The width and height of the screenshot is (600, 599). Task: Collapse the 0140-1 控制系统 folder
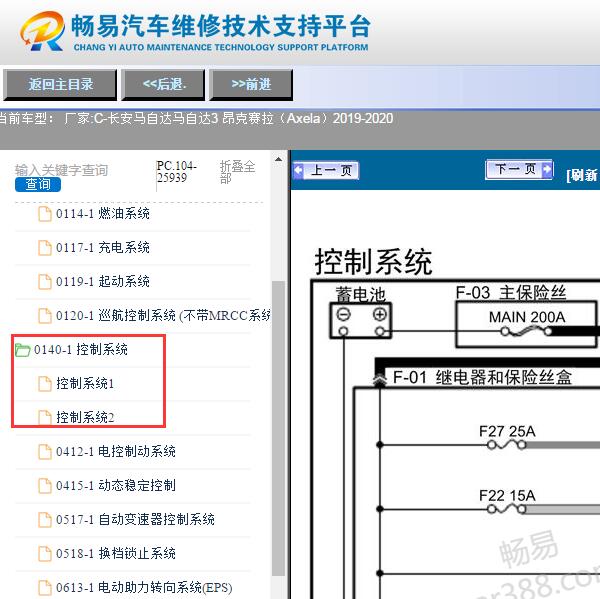tap(80, 349)
